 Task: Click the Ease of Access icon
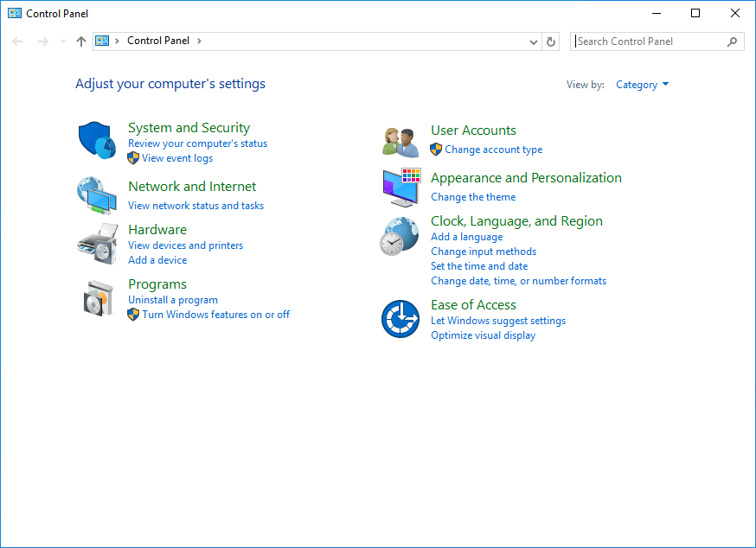point(400,319)
